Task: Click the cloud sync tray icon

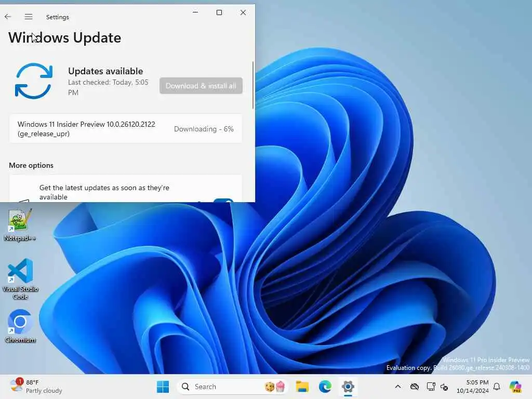Action: pyautogui.click(x=414, y=387)
